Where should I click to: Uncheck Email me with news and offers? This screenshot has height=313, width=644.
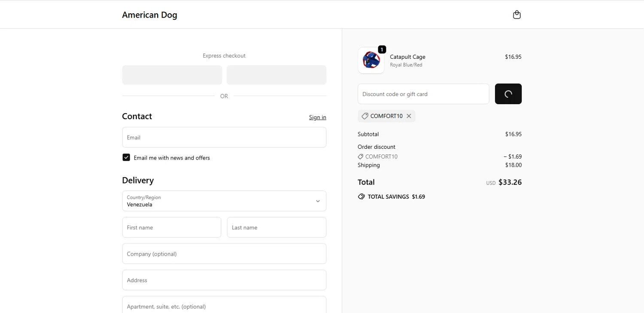point(126,157)
